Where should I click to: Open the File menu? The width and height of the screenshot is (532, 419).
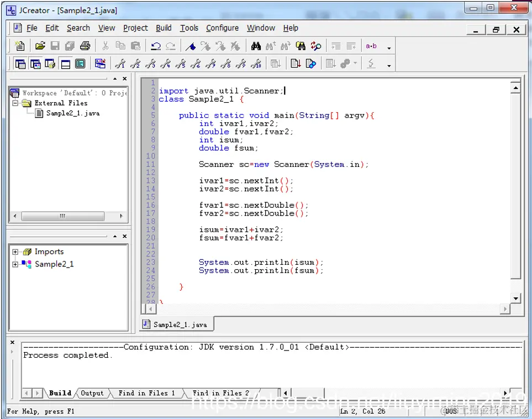click(x=32, y=28)
